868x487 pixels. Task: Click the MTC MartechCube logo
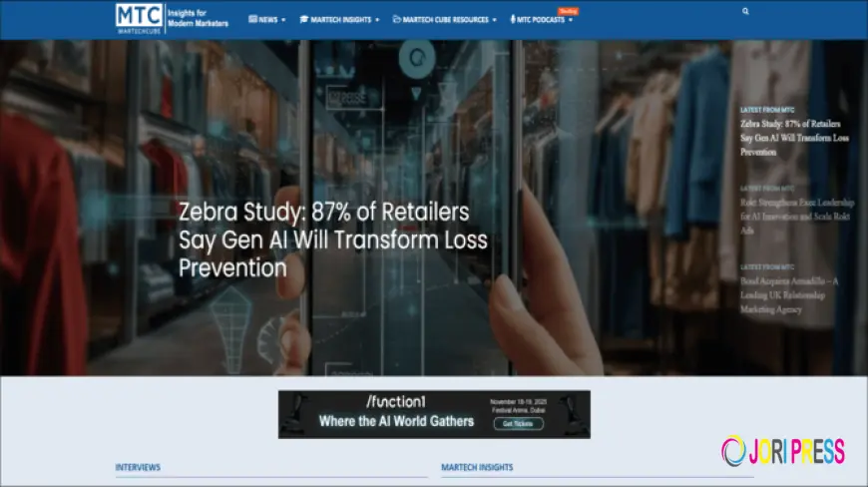tap(138, 18)
